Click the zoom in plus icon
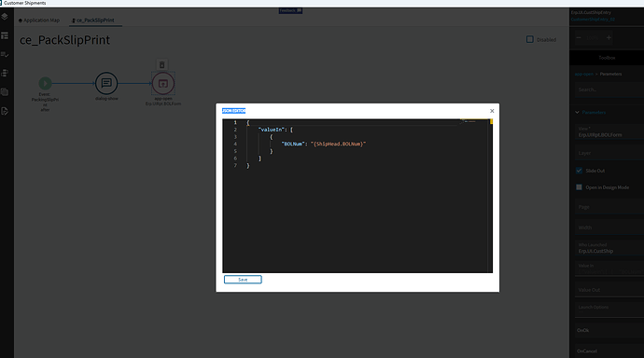 pyautogui.click(x=609, y=37)
